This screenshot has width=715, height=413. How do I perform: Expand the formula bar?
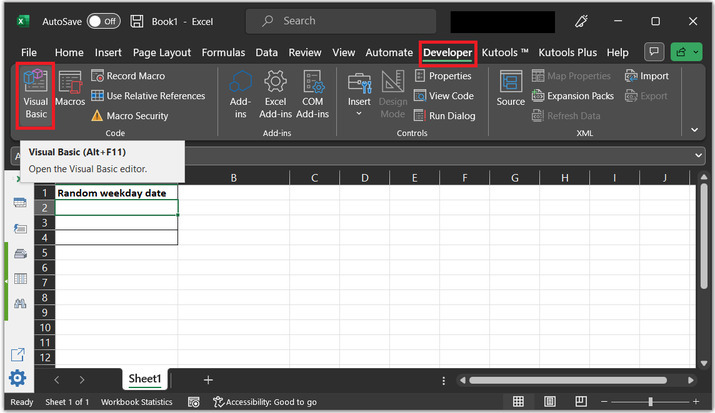[698, 155]
